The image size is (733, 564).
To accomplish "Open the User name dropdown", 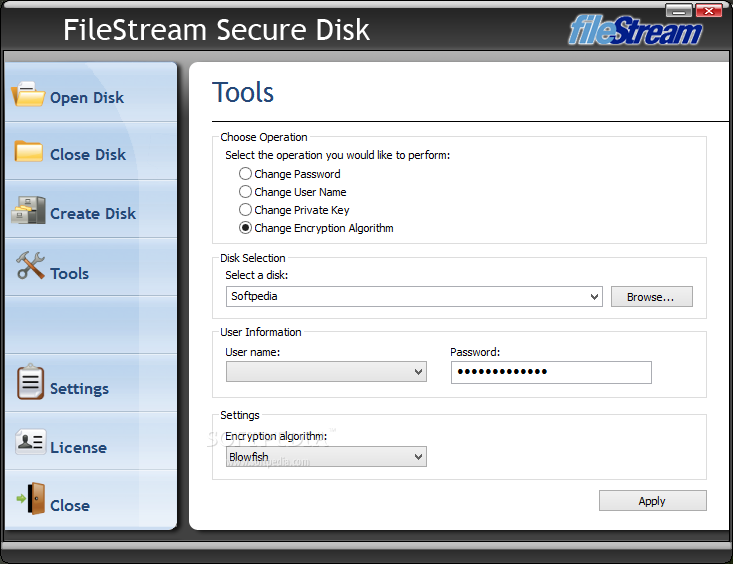I will 326,372.
